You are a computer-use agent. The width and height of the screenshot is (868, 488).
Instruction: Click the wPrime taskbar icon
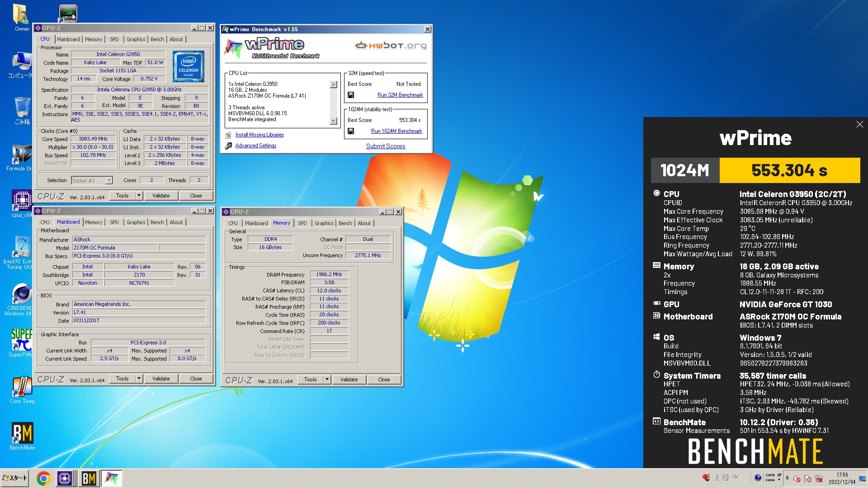point(111,479)
